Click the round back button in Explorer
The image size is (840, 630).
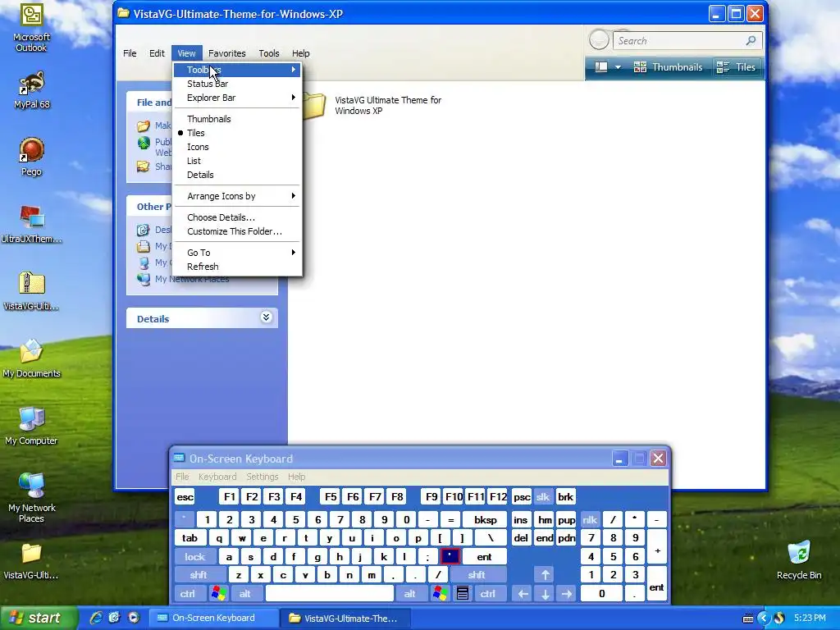coord(599,39)
